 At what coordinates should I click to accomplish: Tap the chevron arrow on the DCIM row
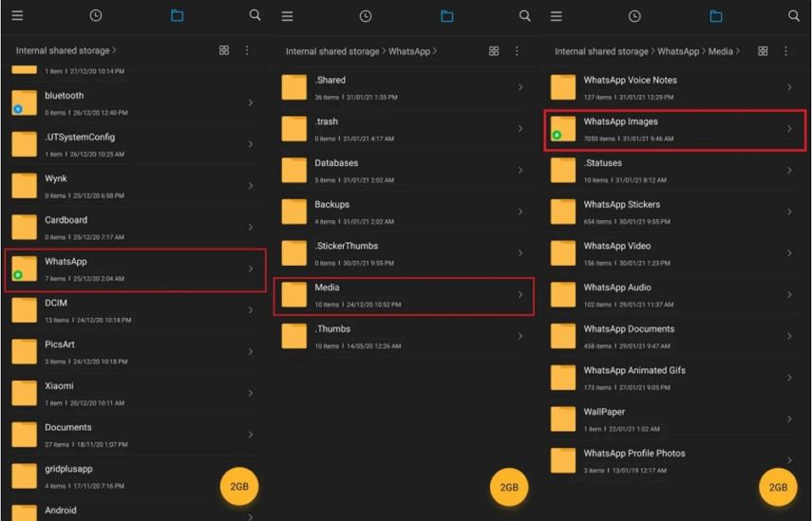(x=250, y=310)
